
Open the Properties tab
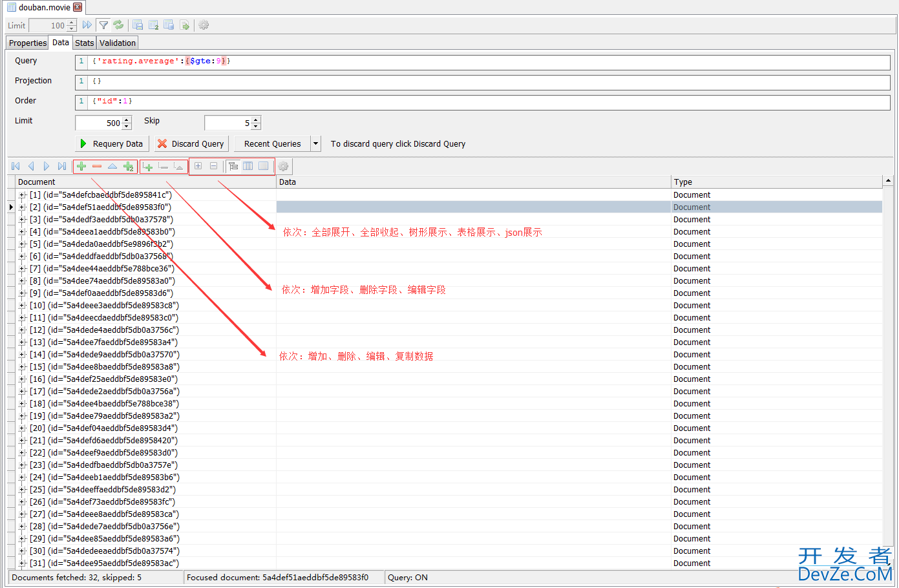[28, 43]
